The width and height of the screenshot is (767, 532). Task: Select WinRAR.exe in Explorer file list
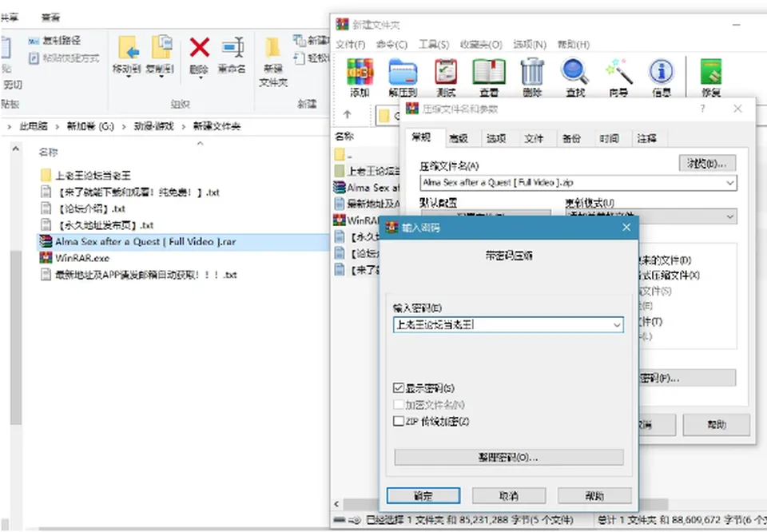click(82, 258)
